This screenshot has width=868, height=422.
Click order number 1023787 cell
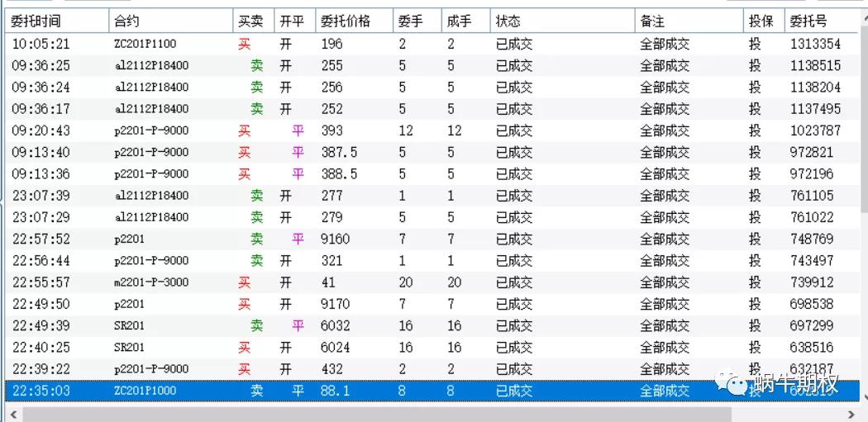click(x=814, y=130)
